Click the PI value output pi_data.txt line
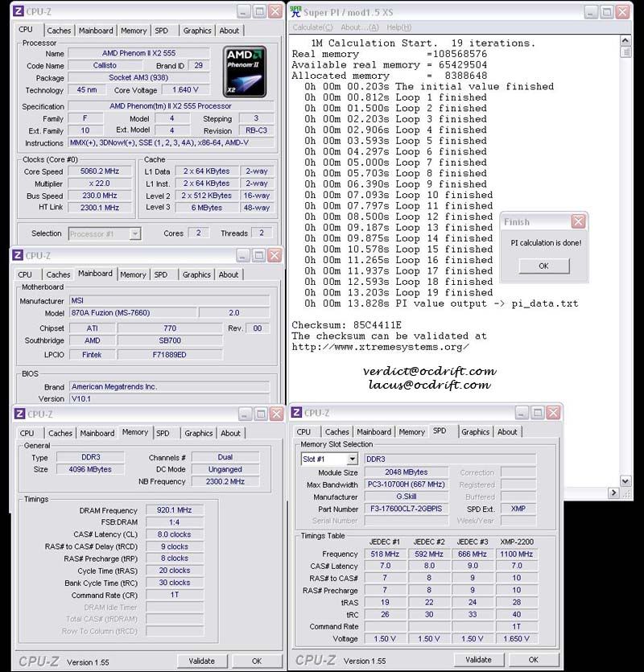The width and height of the screenshot is (644, 672). point(441,303)
